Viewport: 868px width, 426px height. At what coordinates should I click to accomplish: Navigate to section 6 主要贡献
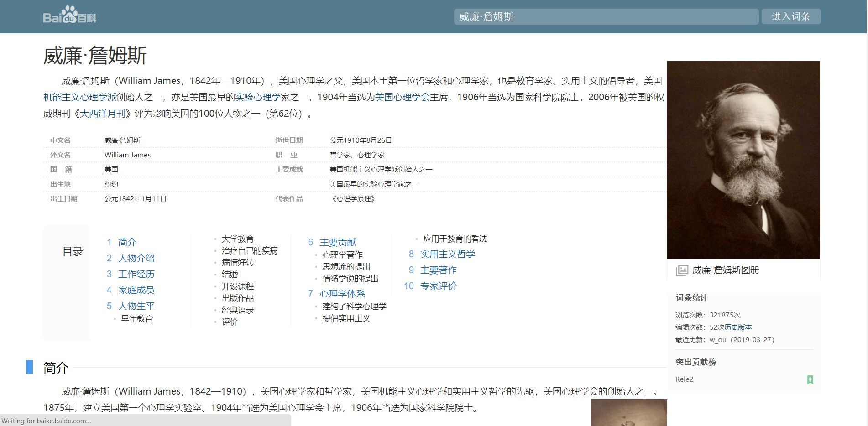pyautogui.click(x=337, y=242)
